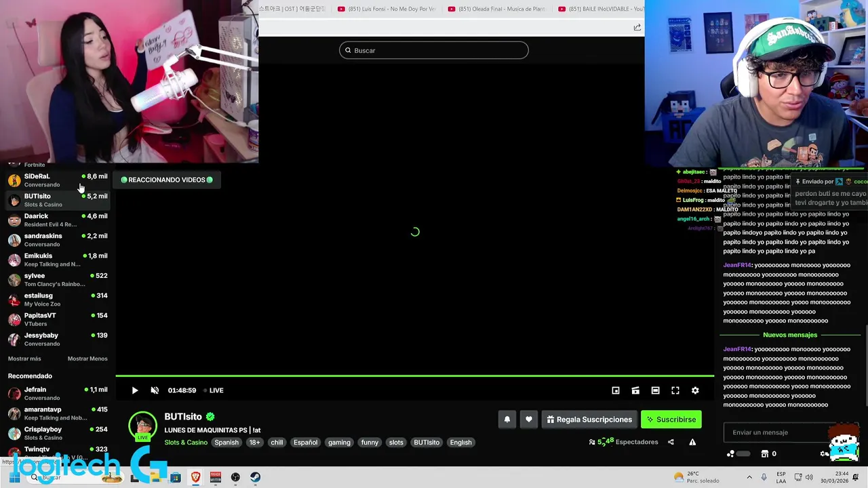Switch to the Oleada Final YouTube tab
The width and height of the screenshot is (868, 488).
(x=497, y=9)
